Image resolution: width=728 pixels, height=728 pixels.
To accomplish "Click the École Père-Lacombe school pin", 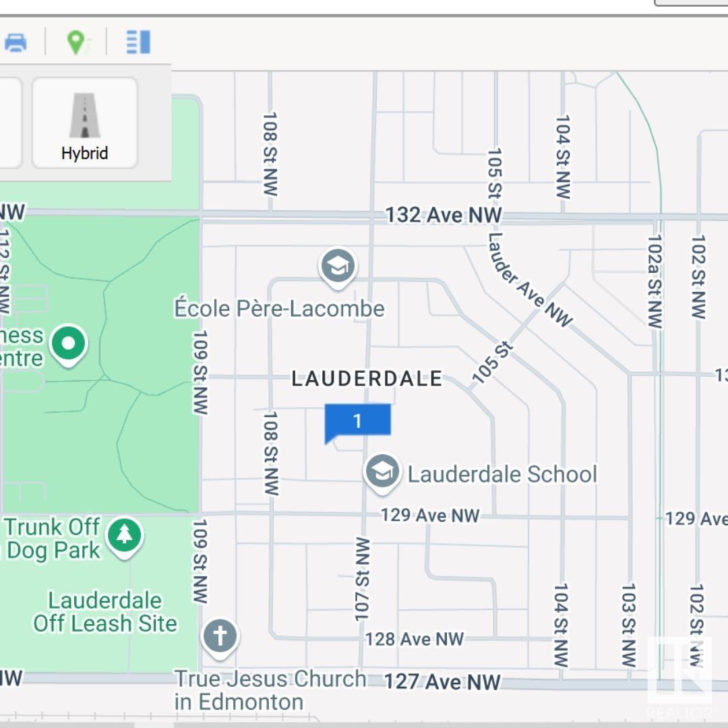I will click(338, 268).
